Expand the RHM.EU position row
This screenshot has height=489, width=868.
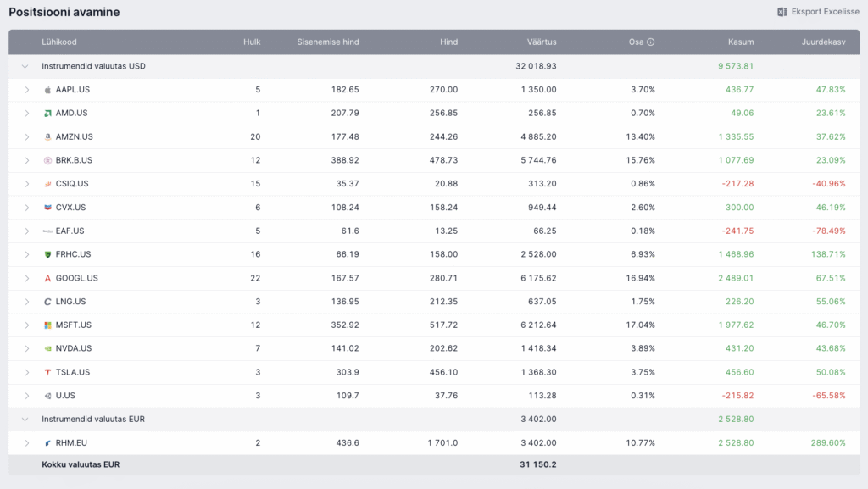(27, 442)
